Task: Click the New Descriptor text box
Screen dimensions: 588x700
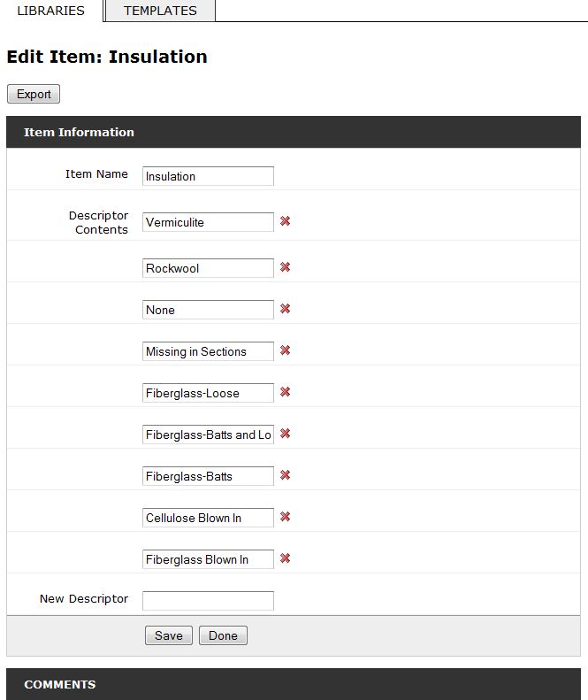Action: 208,601
